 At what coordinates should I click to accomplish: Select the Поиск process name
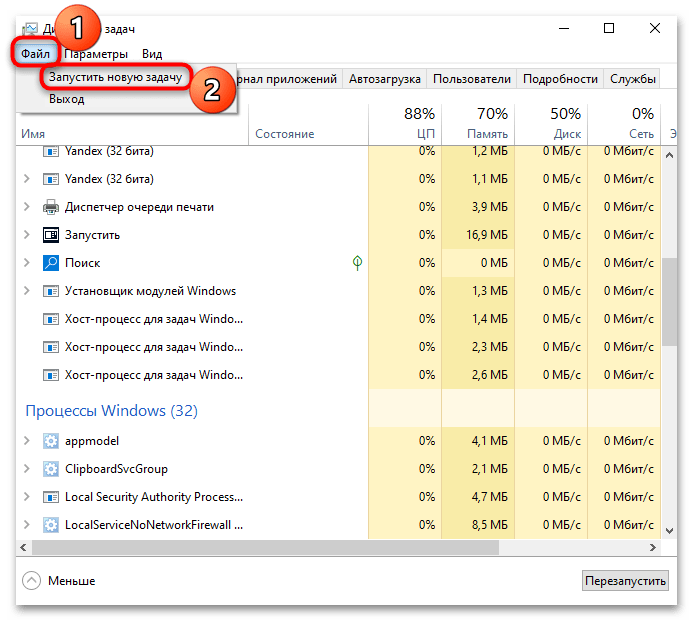pyautogui.click(x=83, y=263)
